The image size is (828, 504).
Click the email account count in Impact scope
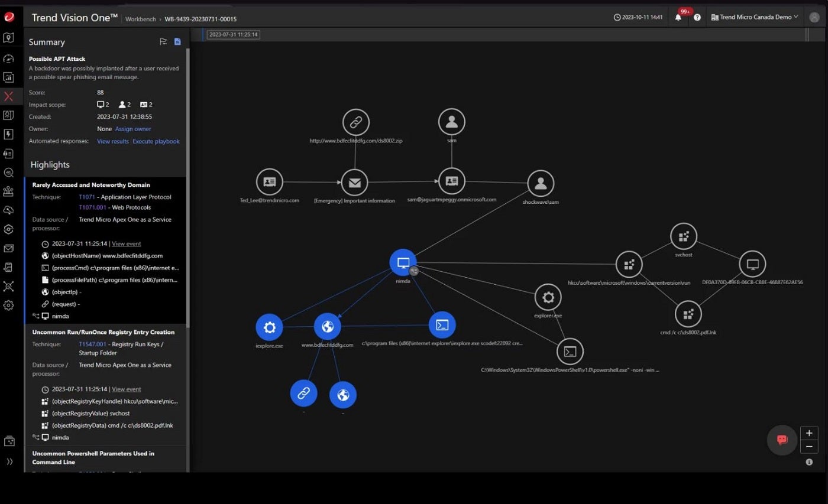coord(146,105)
